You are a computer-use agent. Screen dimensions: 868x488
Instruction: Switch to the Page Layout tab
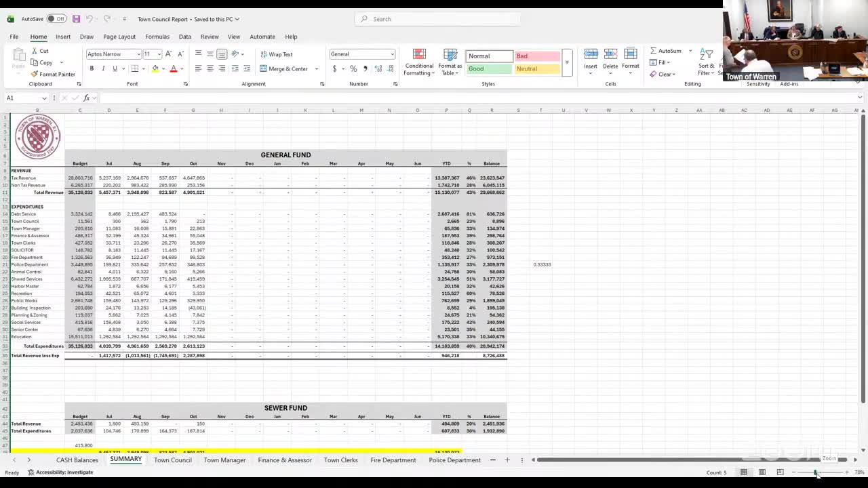[119, 37]
